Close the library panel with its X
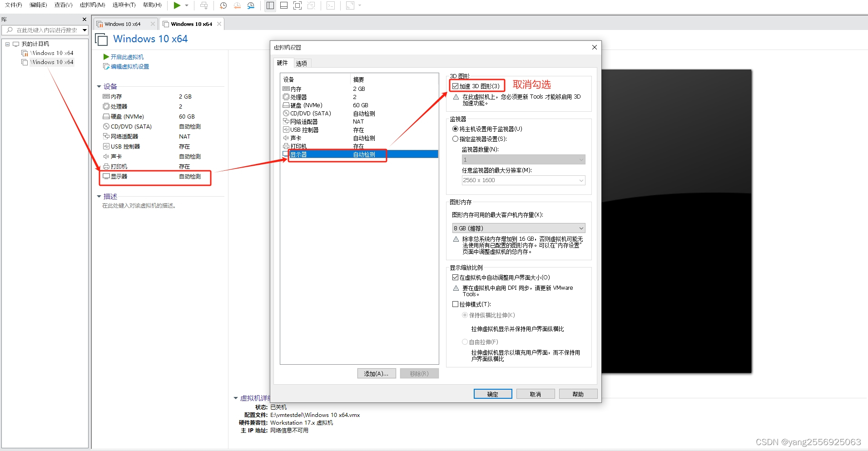Viewport: 868px width, 451px height. [x=84, y=20]
